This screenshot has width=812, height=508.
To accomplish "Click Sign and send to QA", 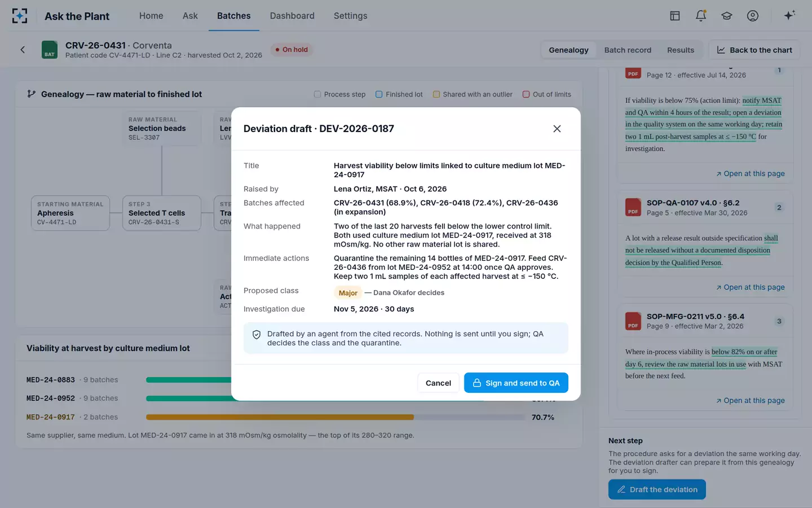I will [516, 383].
